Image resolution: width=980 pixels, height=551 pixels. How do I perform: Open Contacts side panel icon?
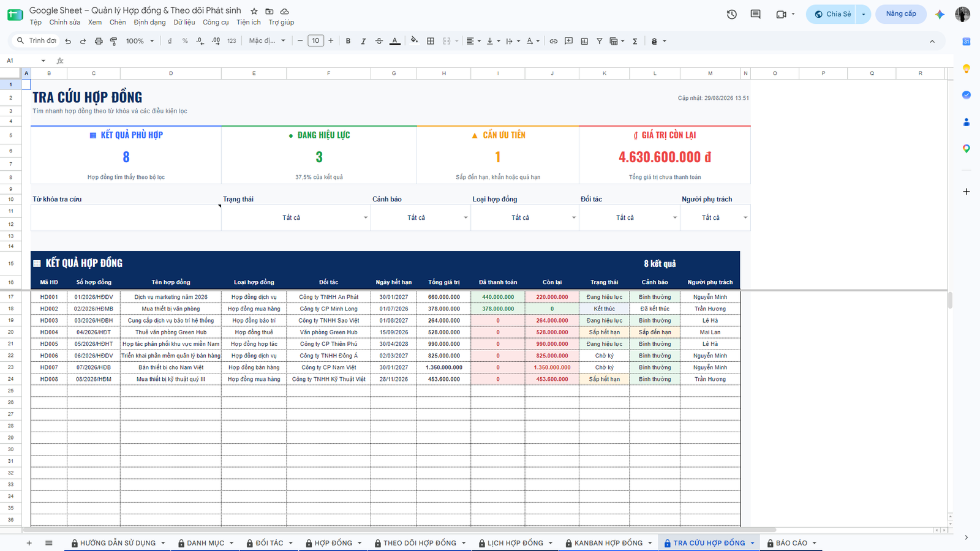pos(967,122)
